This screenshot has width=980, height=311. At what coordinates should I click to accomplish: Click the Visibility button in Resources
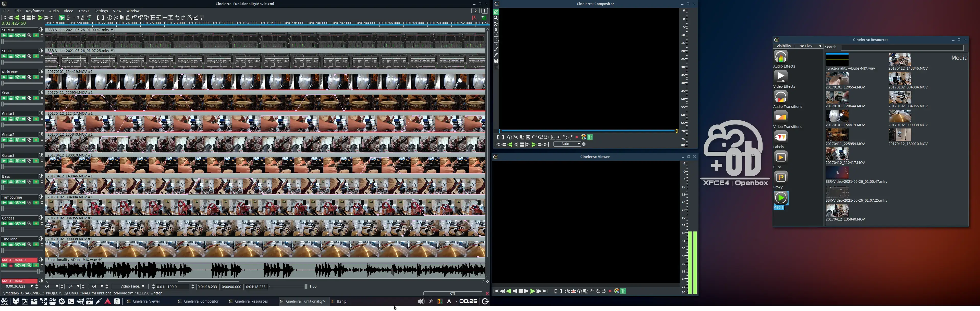(784, 46)
